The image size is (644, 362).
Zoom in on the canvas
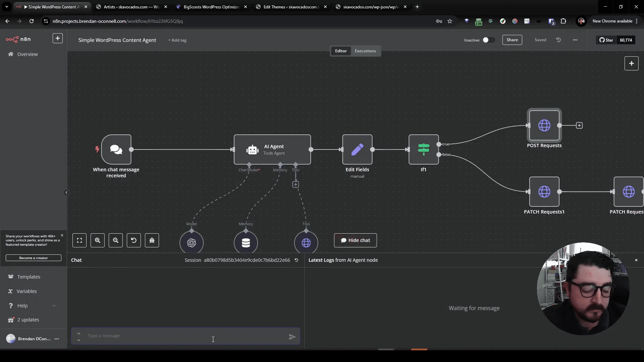coord(98,240)
